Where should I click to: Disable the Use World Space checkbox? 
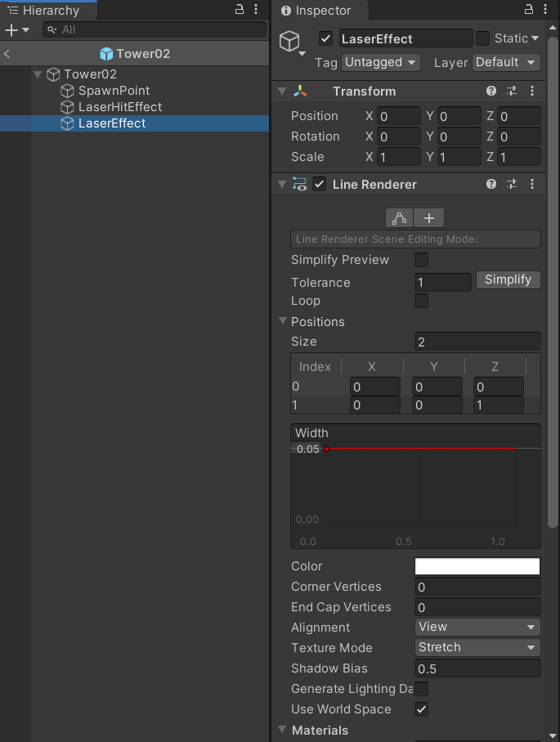(422, 709)
